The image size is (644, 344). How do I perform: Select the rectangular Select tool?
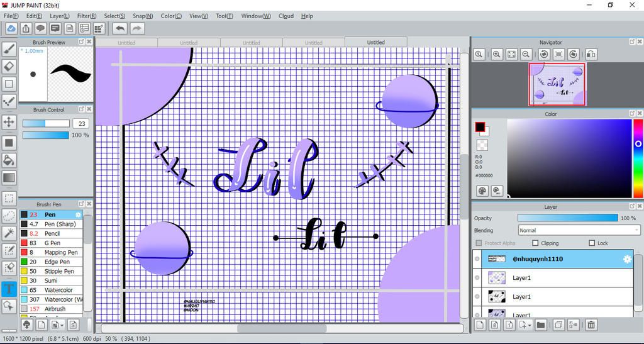(9, 199)
